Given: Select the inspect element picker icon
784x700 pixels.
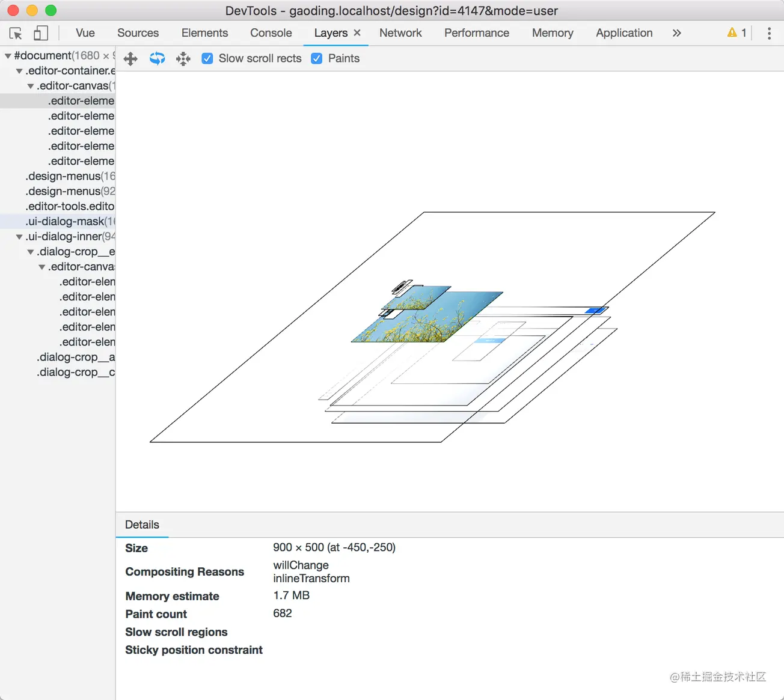Looking at the screenshot, I should pyautogui.click(x=16, y=34).
